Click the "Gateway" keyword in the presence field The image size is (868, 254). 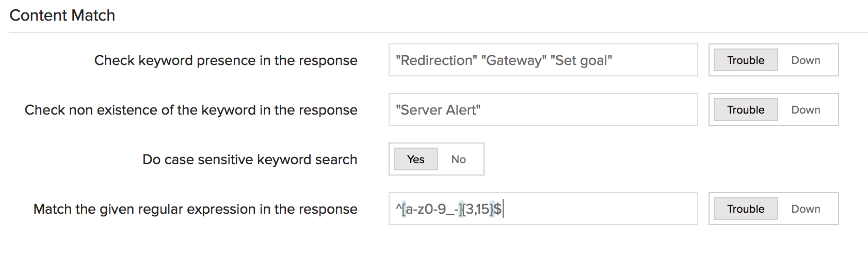[x=513, y=60]
